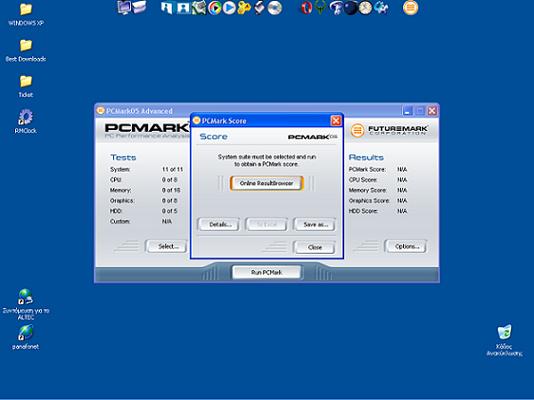Open the map picture dock icon
The image size is (534, 400).
tap(199, 8)
